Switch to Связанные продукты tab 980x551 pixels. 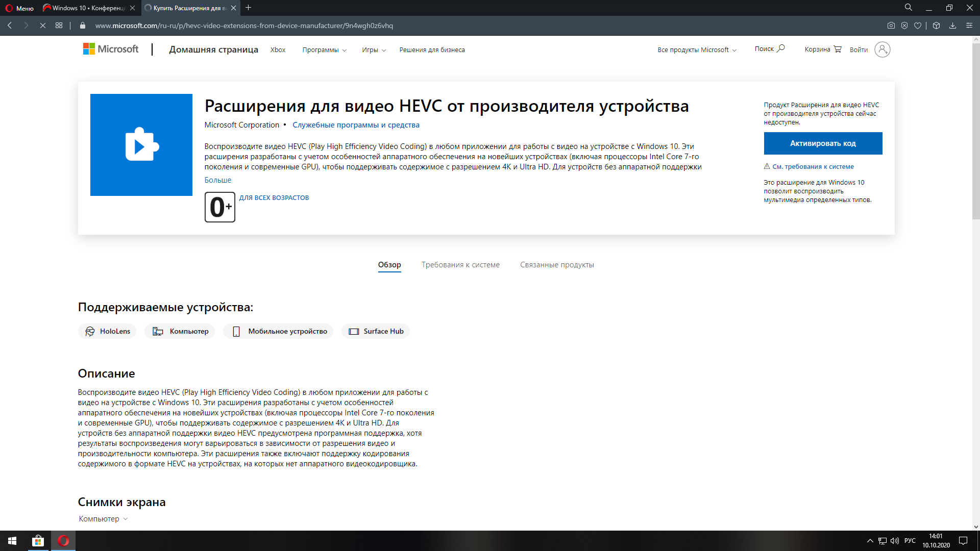(557, 265)
